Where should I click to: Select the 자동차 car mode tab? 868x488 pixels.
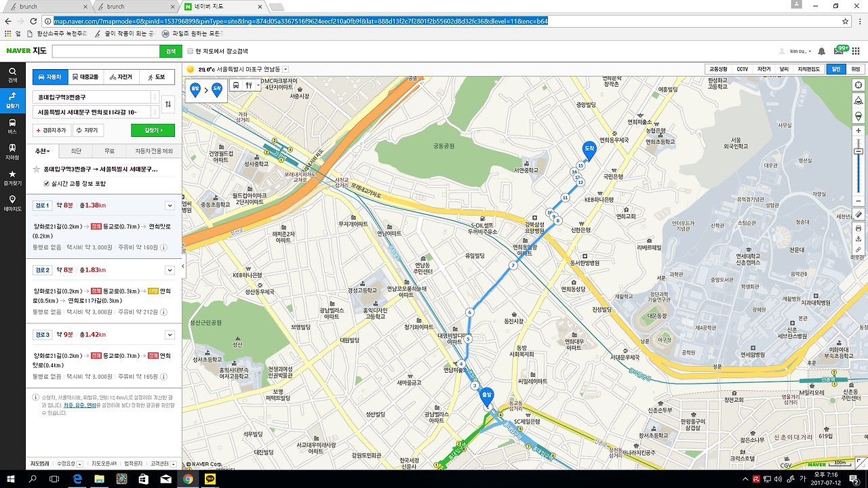[50, 77]
